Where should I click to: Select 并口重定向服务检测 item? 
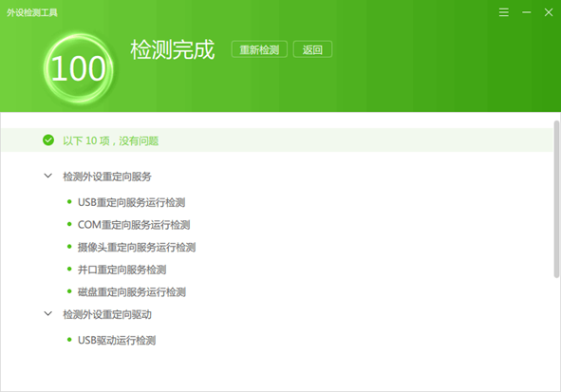122,270
